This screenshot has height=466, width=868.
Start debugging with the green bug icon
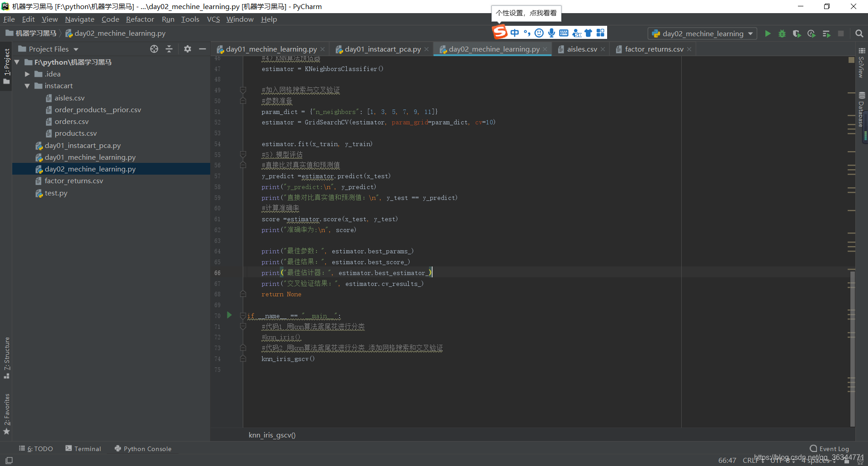coord(782,33)
